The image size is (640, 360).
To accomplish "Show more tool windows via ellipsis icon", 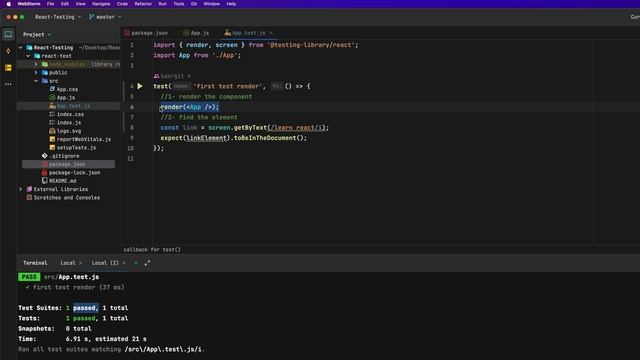I will (8, 84).
